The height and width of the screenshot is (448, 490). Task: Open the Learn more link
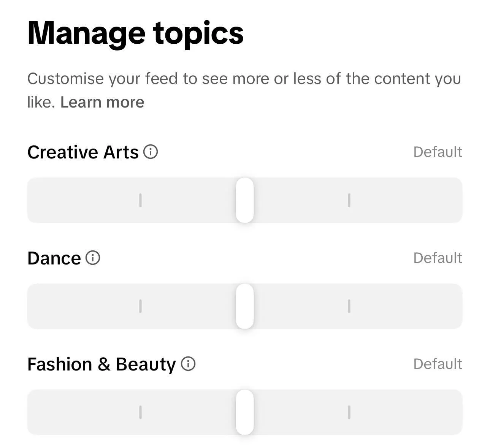[101, 101]
